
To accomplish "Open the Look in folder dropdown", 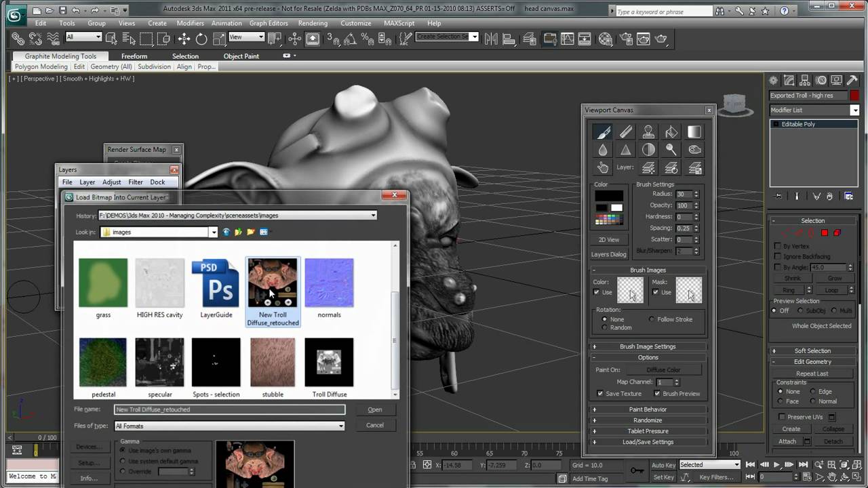I will 213,232.
